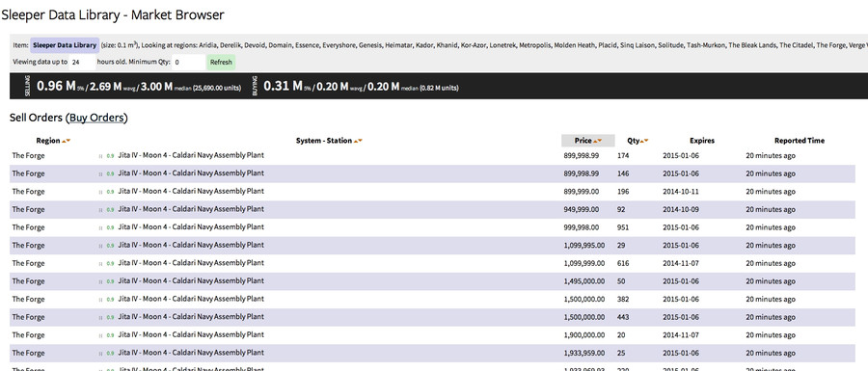This screenshot has width=868, height=371.
Task: Click row handle icon for 1,495,000.00 order
Action: (x=100, y=281)
